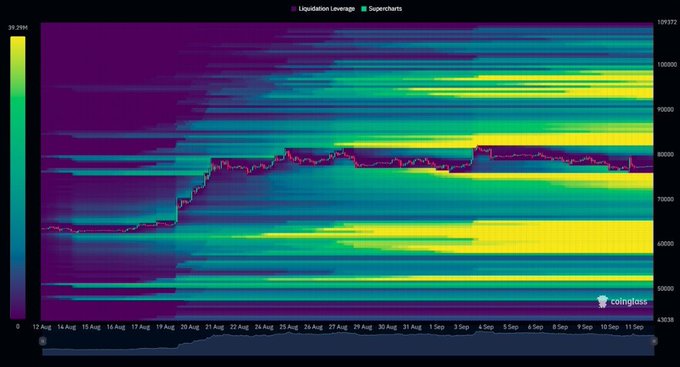Click the 90000 price axis label
The image size is (680, 367).
pyautogui.click(x=666, y=110)
